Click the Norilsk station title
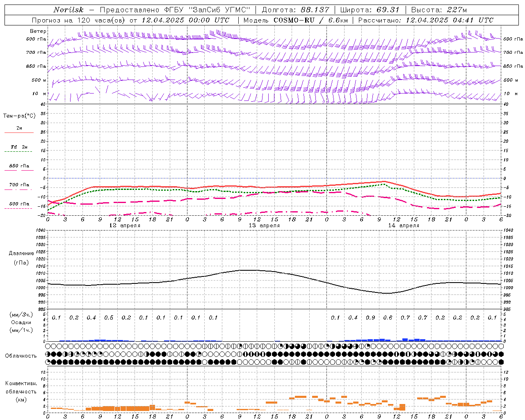 (68, 10)
